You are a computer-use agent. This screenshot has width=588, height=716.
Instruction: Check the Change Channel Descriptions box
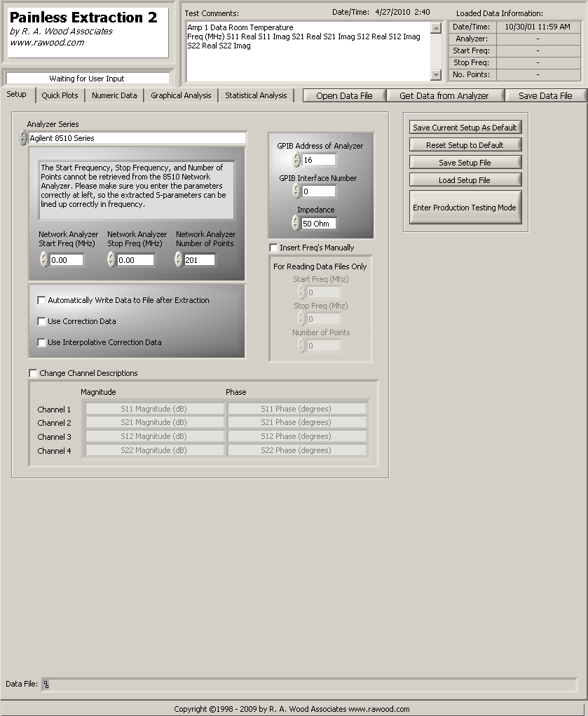coord(33,373)
